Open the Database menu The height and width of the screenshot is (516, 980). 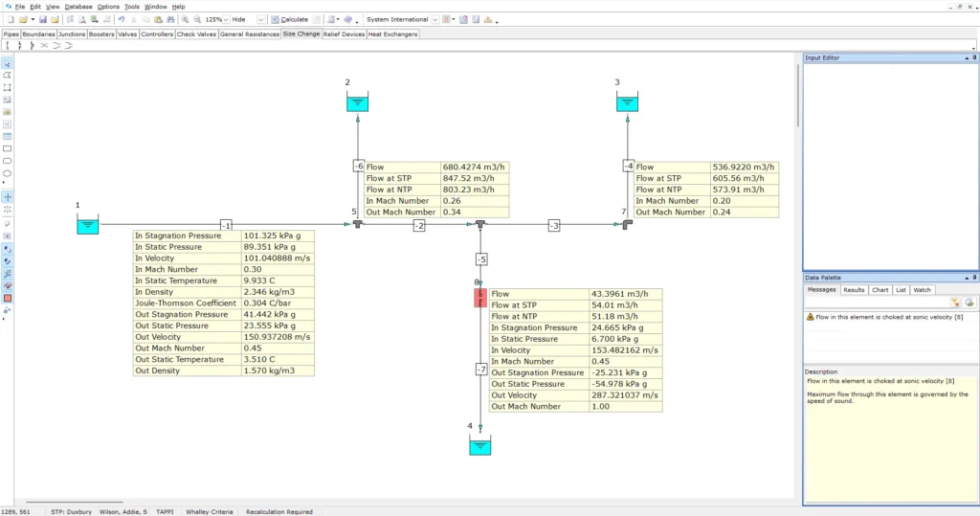78,6
